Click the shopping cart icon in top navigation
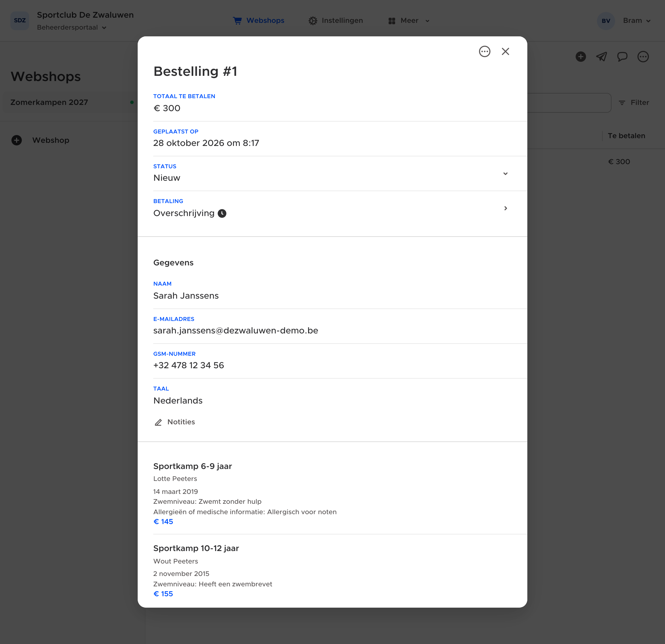Image resolution: width=665 pixels, height=644 pixels. tap(237, 21)
